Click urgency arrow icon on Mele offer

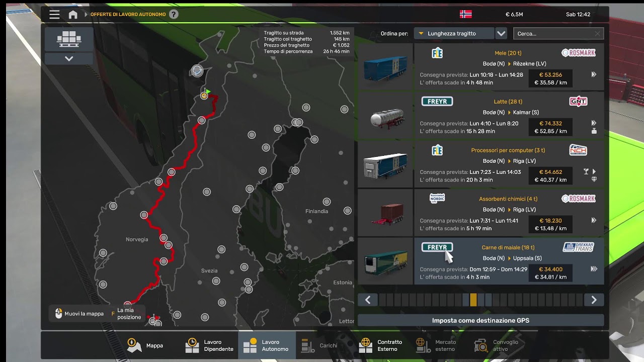pos(594,74)
